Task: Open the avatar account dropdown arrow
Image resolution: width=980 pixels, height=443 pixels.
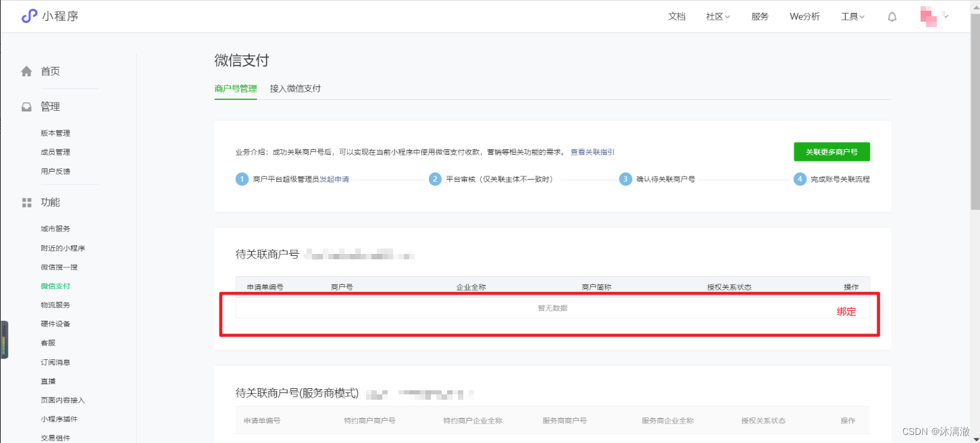Action: pyautogui.click(x=946, y=16)
